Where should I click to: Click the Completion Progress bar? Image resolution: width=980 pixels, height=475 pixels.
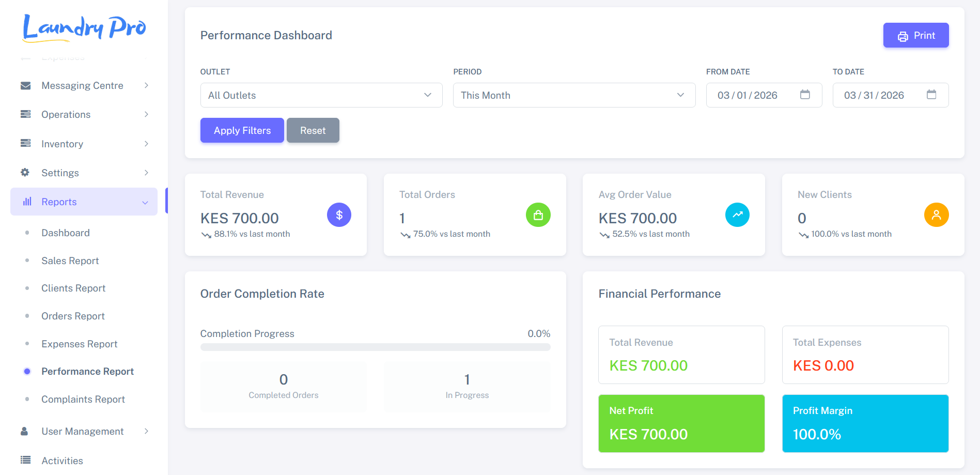pyautogui.click(x=376, y=347)
